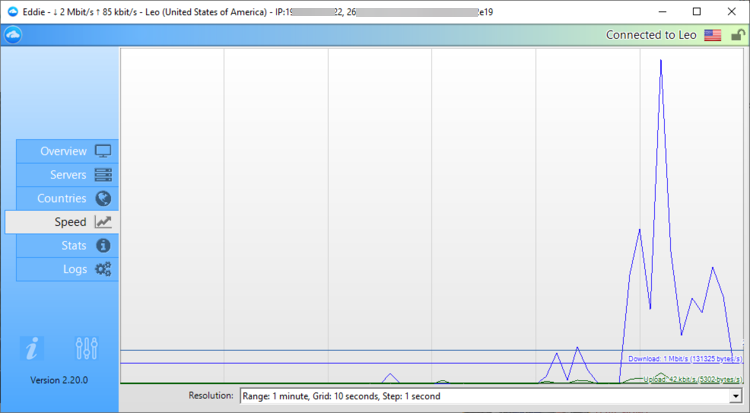Click the Download rate label on the chart
750x413 pixels.
tap(684, 358)
